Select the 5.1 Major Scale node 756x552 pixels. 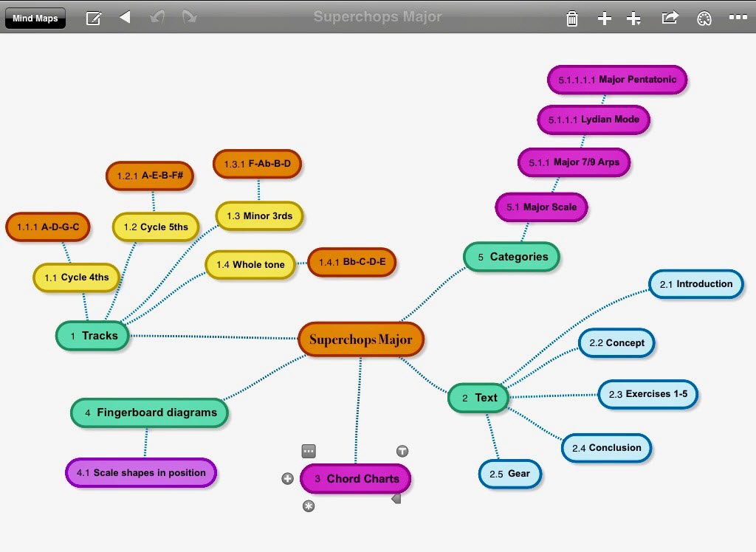coord(541,207)
